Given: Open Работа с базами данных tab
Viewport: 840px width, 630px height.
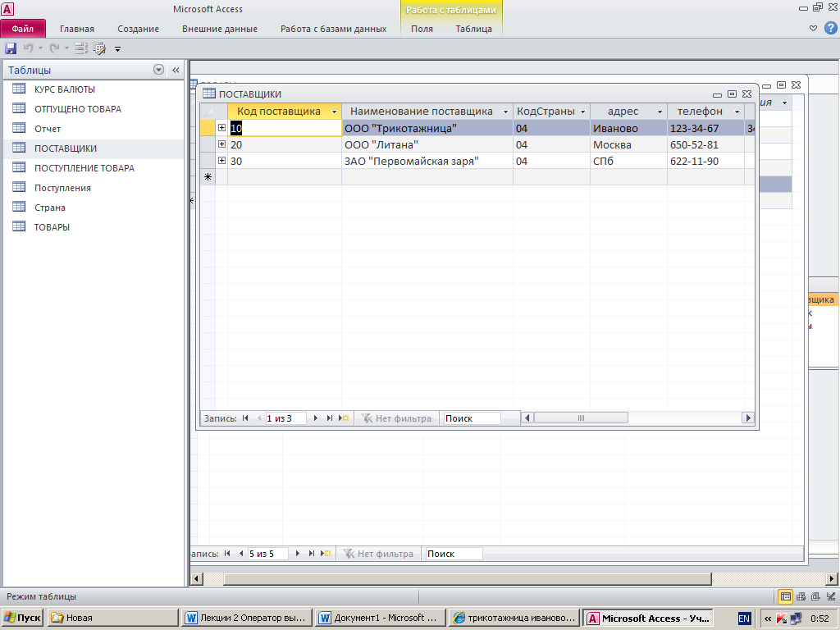Looking at the screenshot, I should coord(333,29).
